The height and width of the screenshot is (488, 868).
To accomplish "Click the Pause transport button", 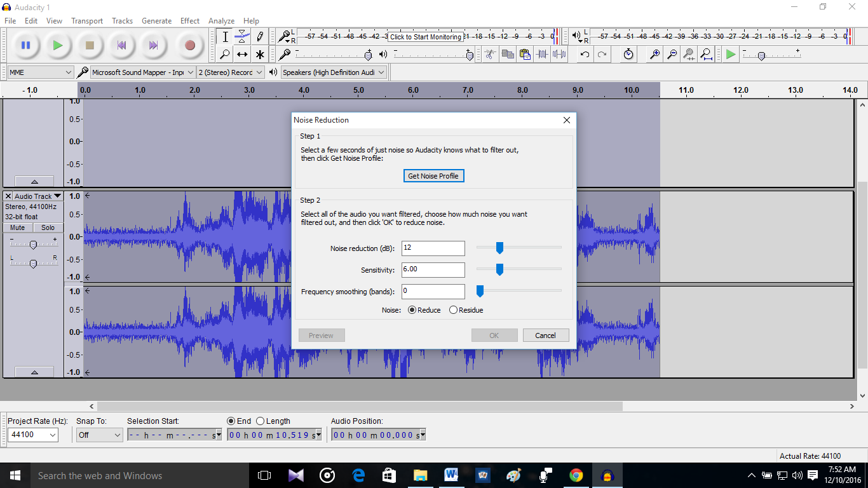I will pyautogui.click(x=26, y=45).
